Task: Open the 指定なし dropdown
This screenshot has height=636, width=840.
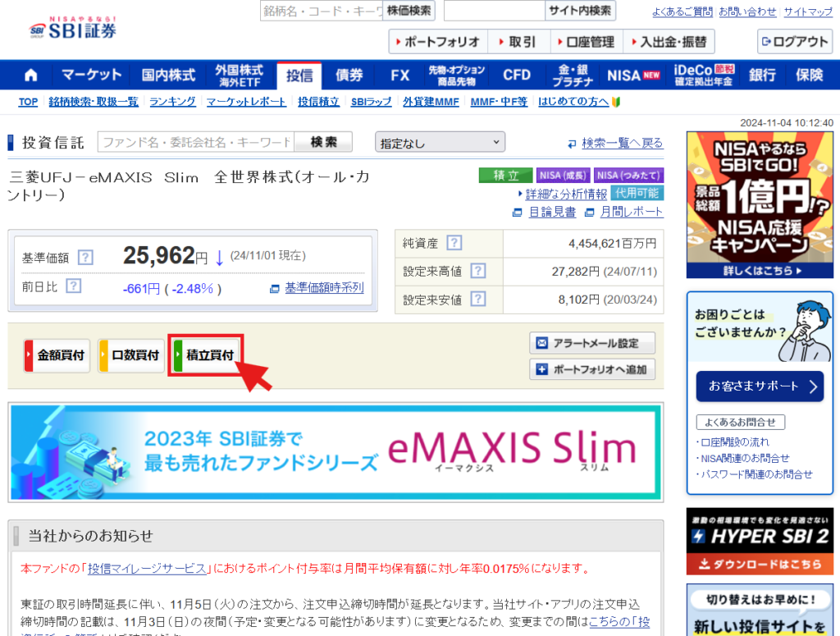Action: coord(440,143)
